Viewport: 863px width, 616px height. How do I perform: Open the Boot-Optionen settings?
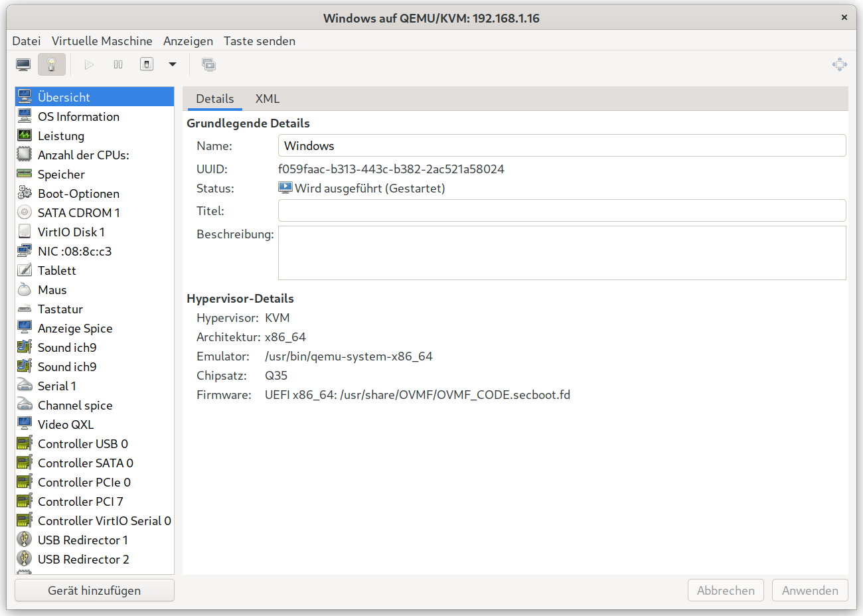pos(78,194)
